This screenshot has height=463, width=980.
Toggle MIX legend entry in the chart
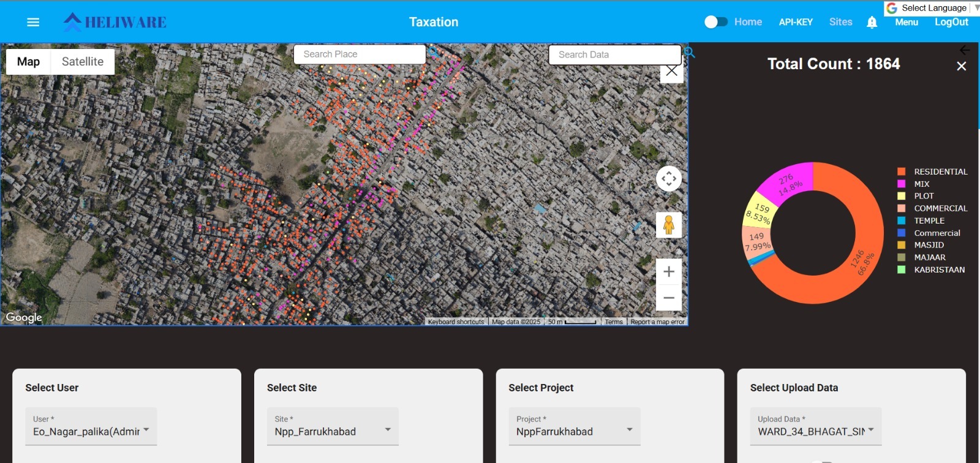[913, 184]
